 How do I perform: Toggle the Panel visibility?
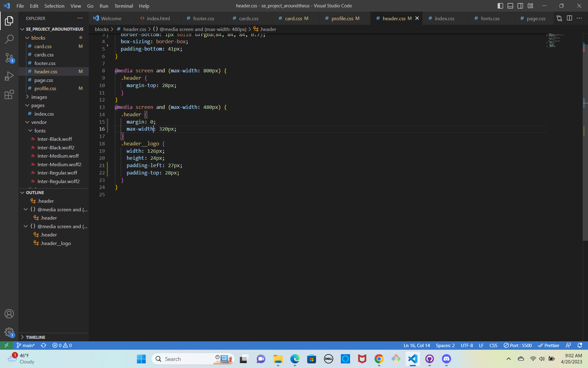coord(510,6)
